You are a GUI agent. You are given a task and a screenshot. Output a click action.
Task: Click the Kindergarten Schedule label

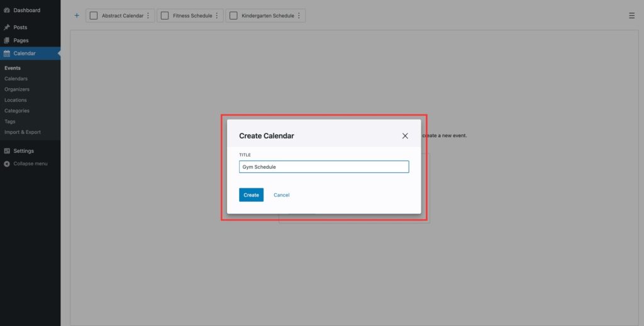pyautogui.click(x=268, y=16)
